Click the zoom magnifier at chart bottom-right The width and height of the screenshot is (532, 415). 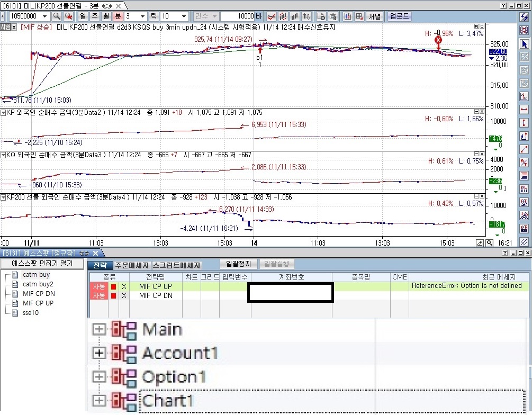click(480, 243)
